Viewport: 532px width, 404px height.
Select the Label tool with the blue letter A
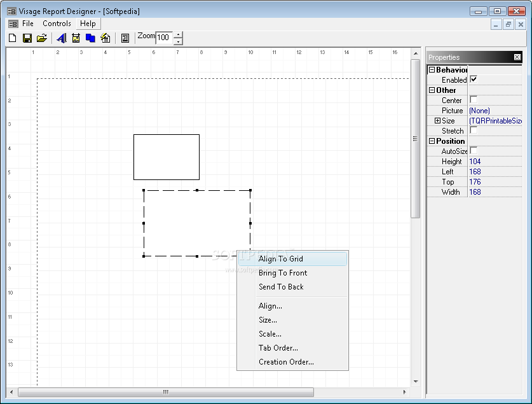pos(62,38)
